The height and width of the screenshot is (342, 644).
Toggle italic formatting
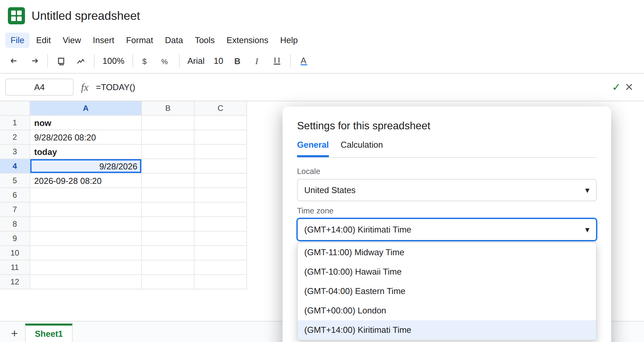[257, 61]
